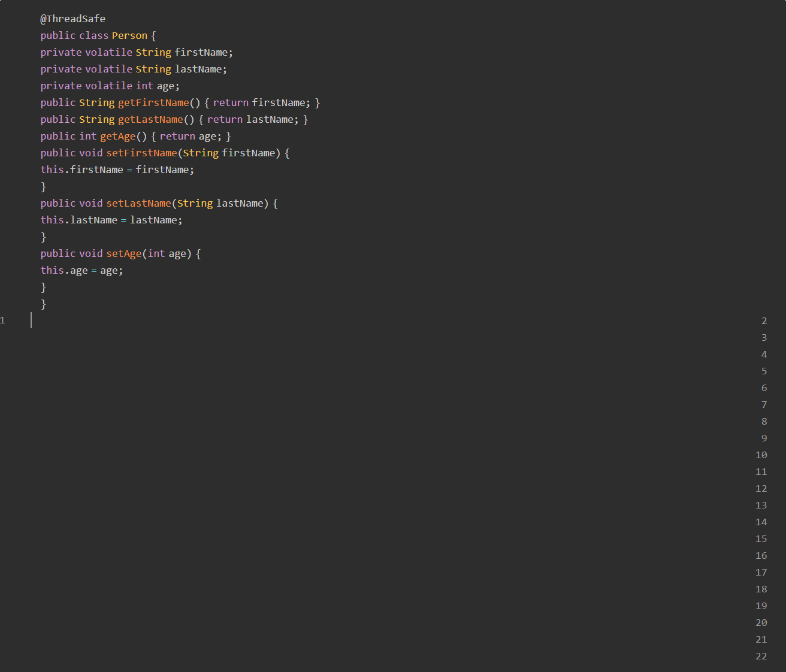Click line number 15 on right
The image size is (786, 672).
pyautogui.click(x=761, y=539)
